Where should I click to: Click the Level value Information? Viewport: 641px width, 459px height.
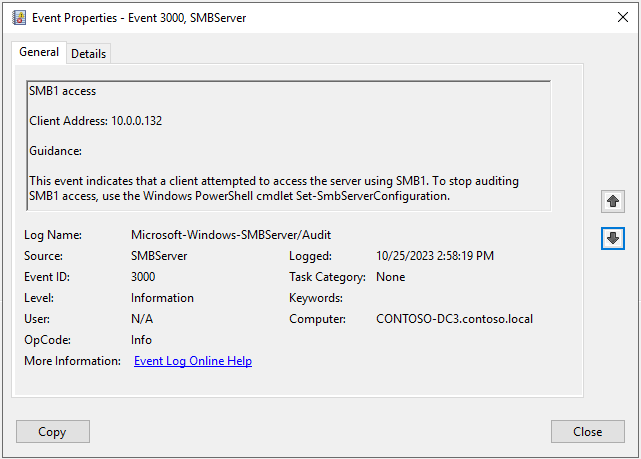pos(162,298)
